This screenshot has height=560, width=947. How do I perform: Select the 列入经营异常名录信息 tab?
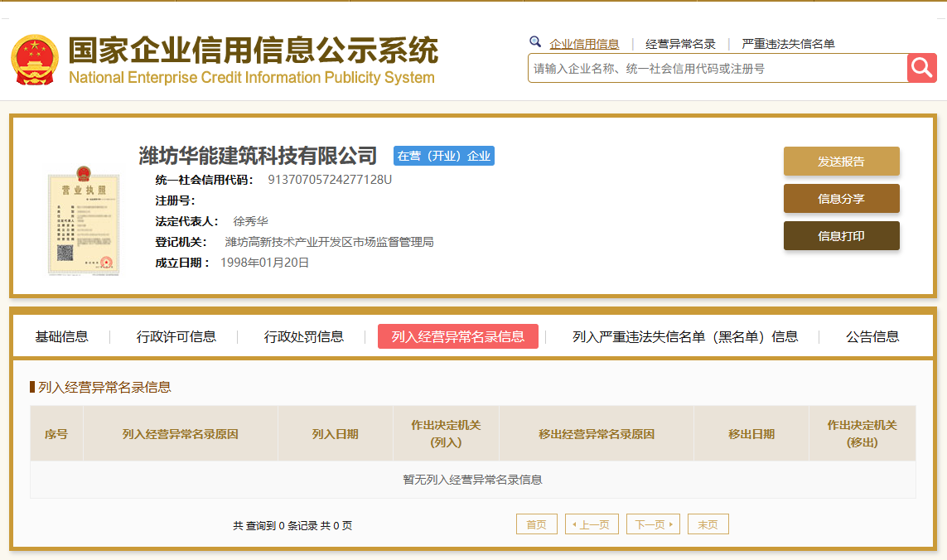tap(458, 336)
